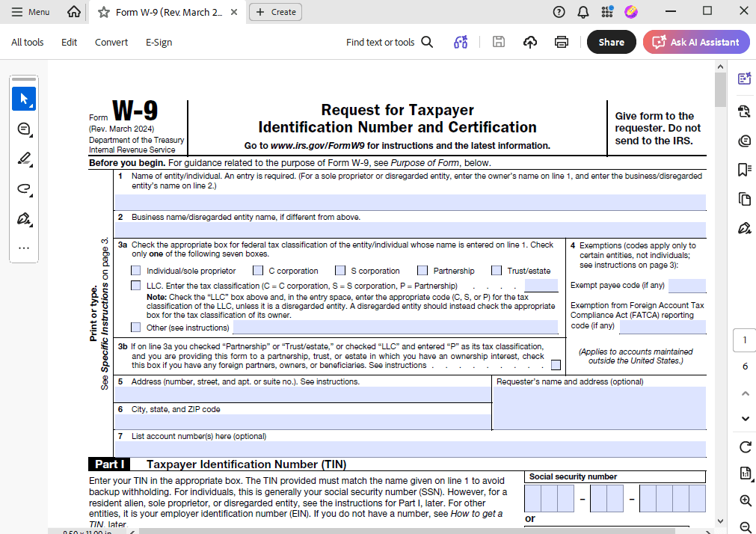Close the Form W-9 tab
The image size is (756, 534).
click(x=234, y=12)
